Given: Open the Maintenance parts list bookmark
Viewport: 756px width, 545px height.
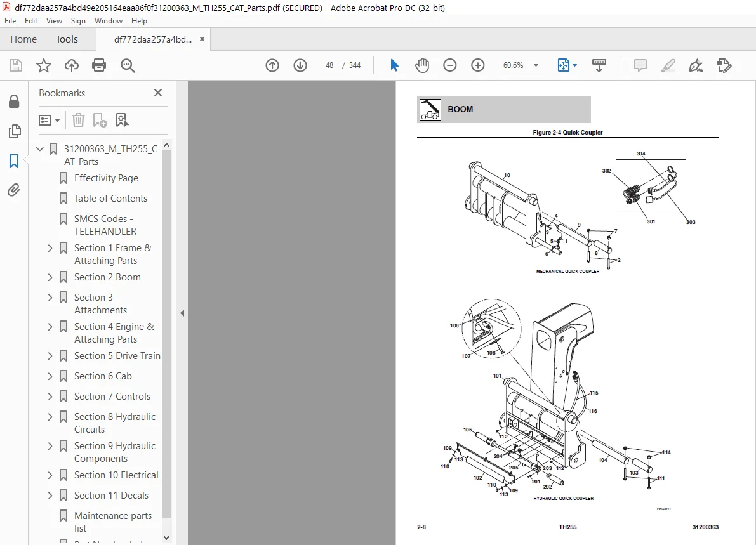Looking at the screenshot, I should pos(113,522).
